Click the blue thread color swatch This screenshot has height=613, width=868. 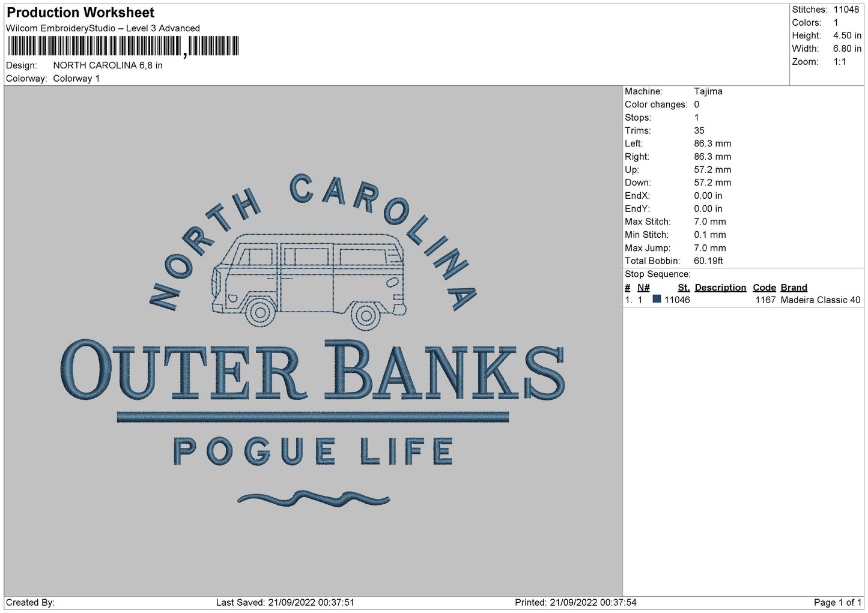tap(657, 299)
